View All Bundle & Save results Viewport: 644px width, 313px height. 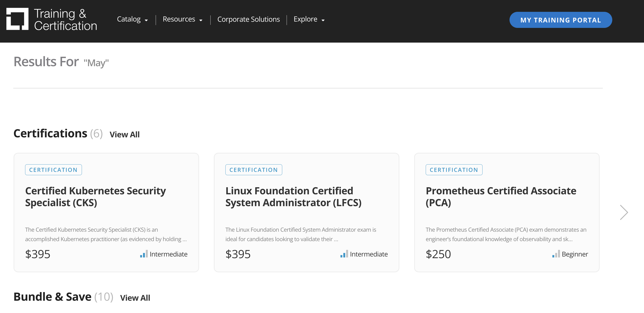click(135, 298)
